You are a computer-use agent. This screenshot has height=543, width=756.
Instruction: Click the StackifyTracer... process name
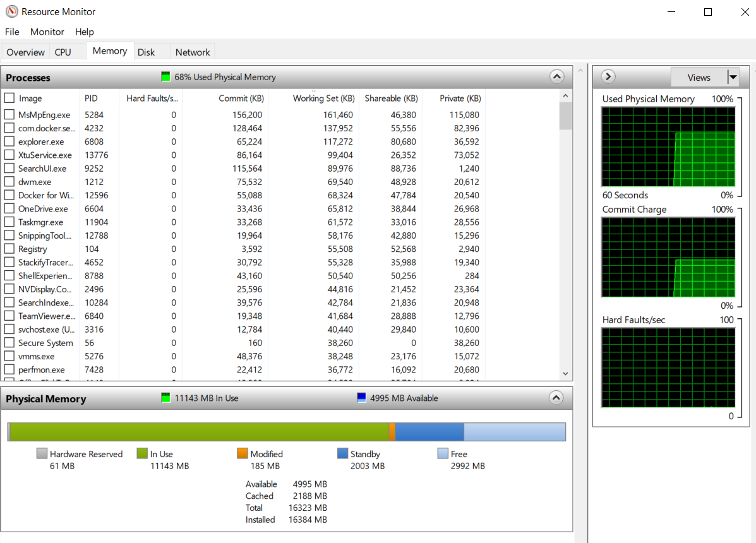click(46, 263)
